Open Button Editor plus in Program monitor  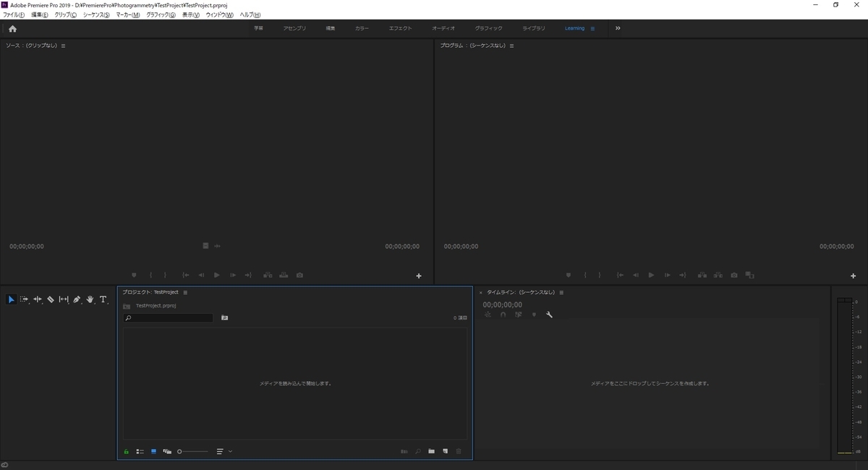pos(854,276)
